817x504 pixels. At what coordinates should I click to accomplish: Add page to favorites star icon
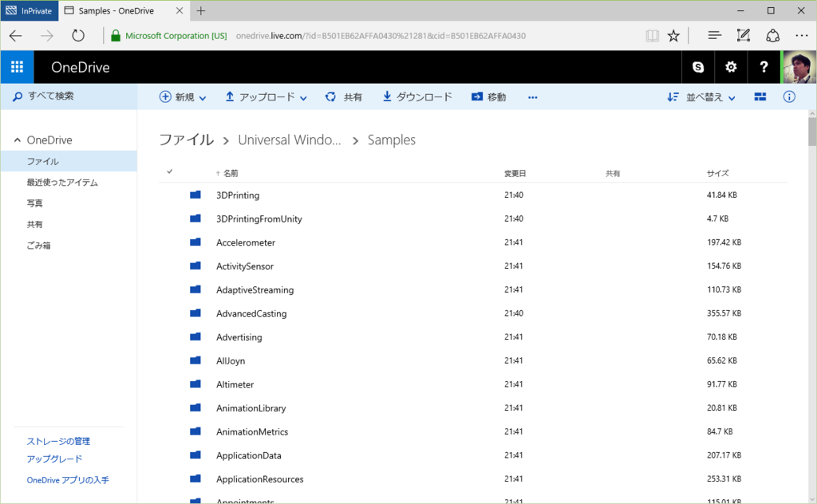tap(673, 36)
